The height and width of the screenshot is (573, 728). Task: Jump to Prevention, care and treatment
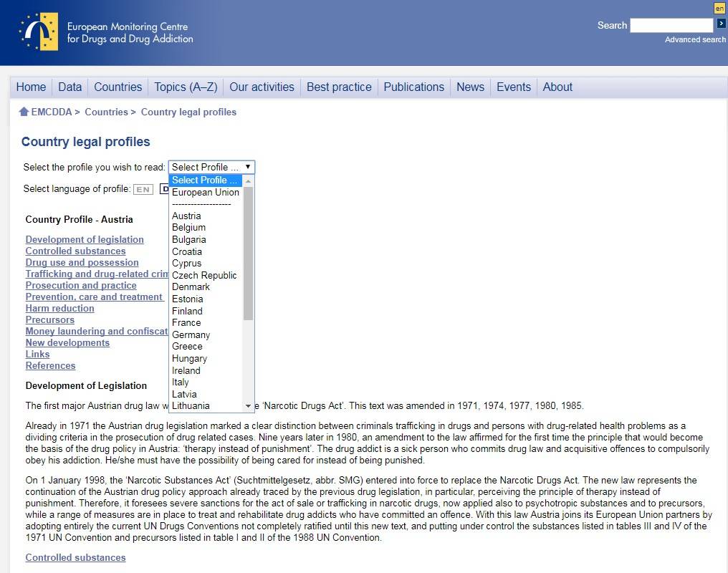point(94,297)
